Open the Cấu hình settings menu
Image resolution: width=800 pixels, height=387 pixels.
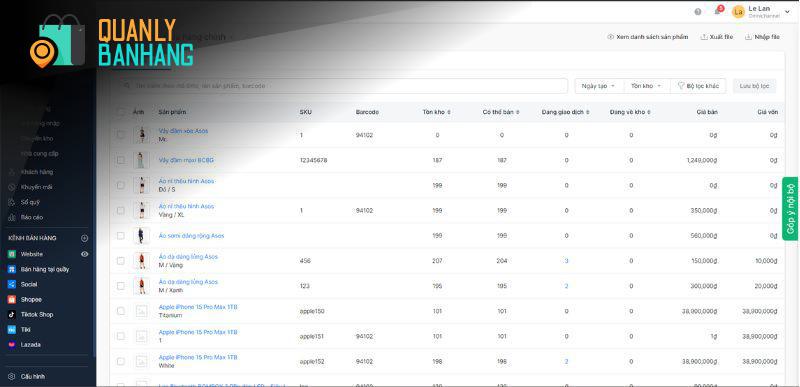[x=33, y=376]
